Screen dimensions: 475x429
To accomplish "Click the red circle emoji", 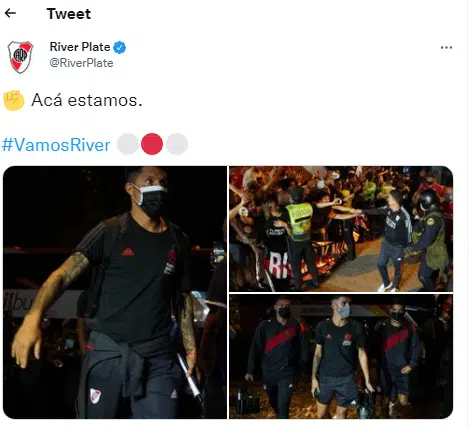I will click(152, 144).
